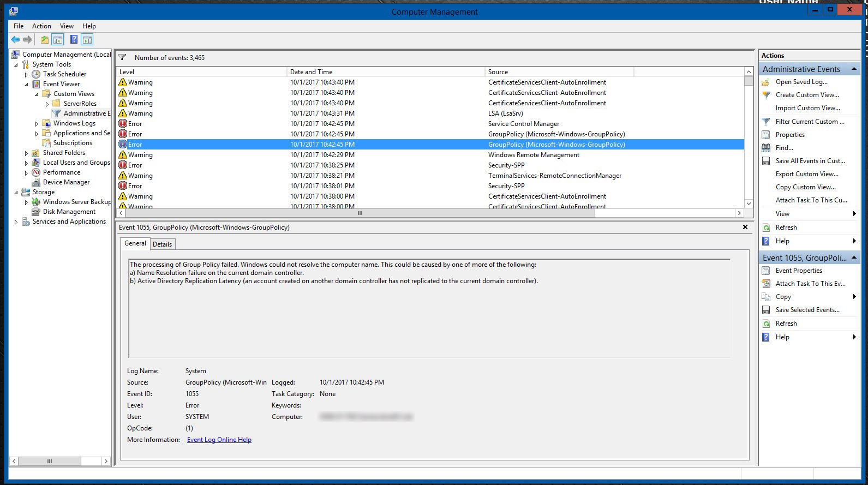The height and width of the screenshot is (485, 868).
Task: Click the Forward arrow toolbar icon
Action: pyautogui.click(x=28, y=39)
